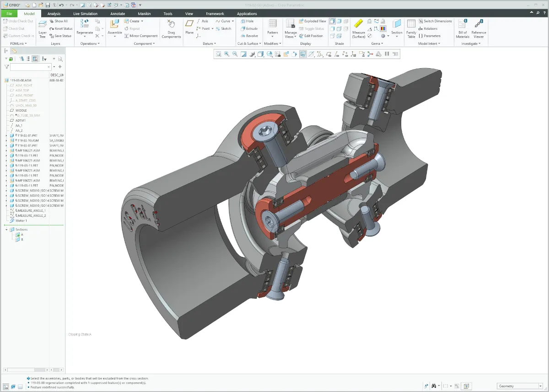Toggle model tree column display button
Screen dimensions: 549x392
pos(35,59)
